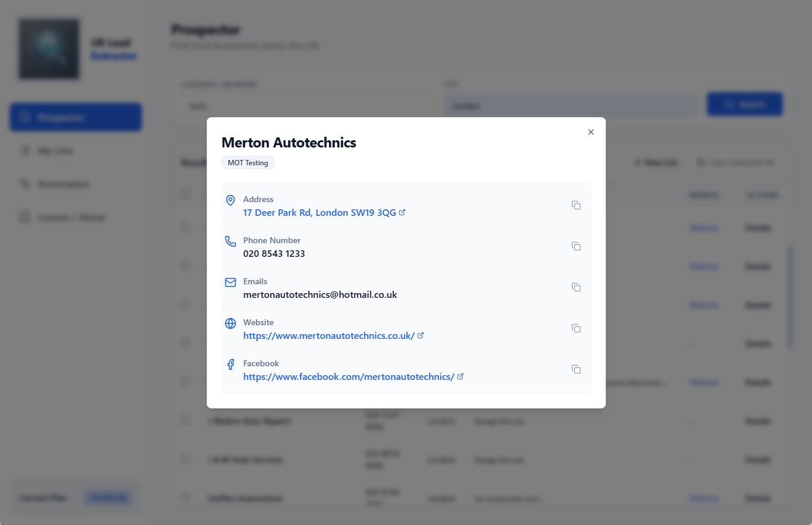Click the phone receiver icon in the dialog
The height and width of the screenshot is (525, 812).
230,241
